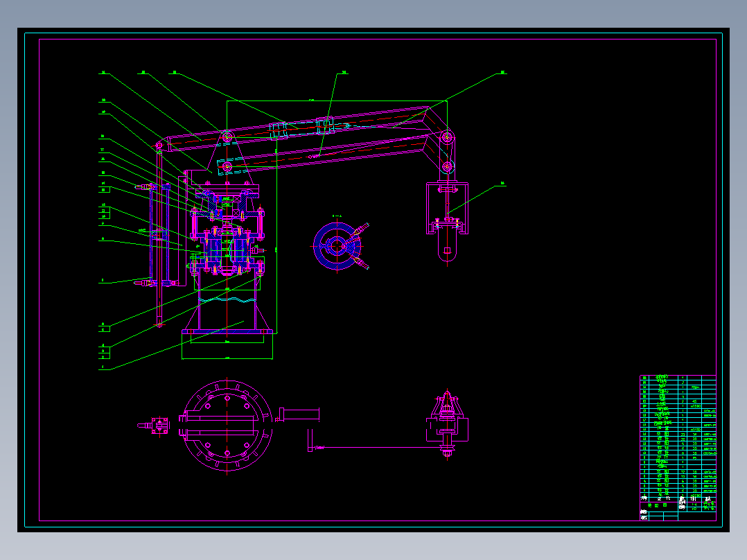Select the vertical guide rod left of the column
This screenshot has height=560, width=747.
tap(159, 236)
